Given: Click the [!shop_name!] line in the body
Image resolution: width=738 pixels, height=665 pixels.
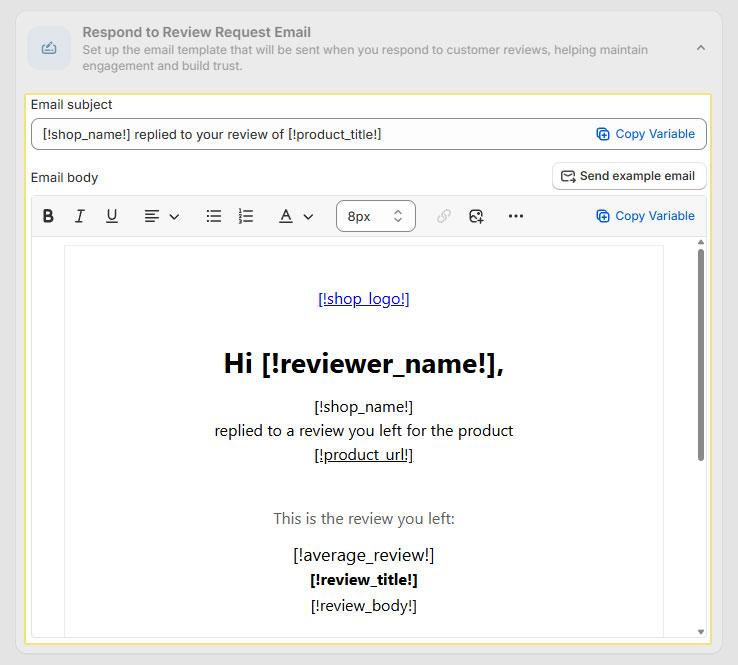Looking at the screenshot, I should (x=364, y=407).
